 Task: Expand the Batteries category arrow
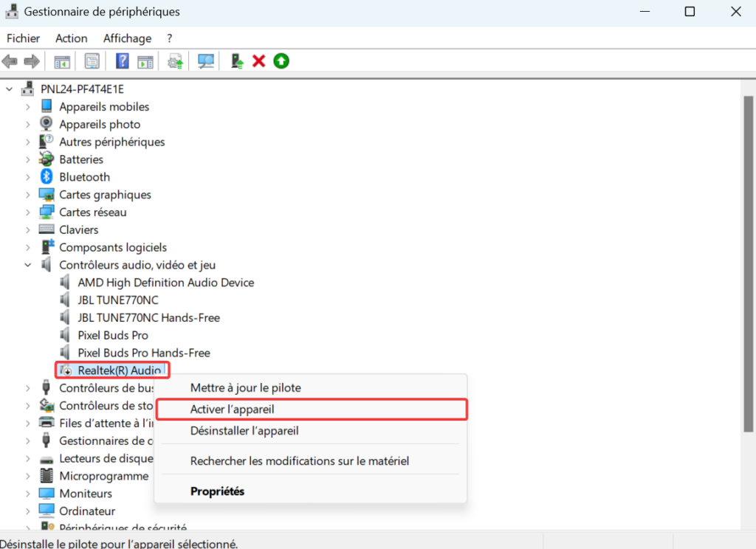click(28, 159)
